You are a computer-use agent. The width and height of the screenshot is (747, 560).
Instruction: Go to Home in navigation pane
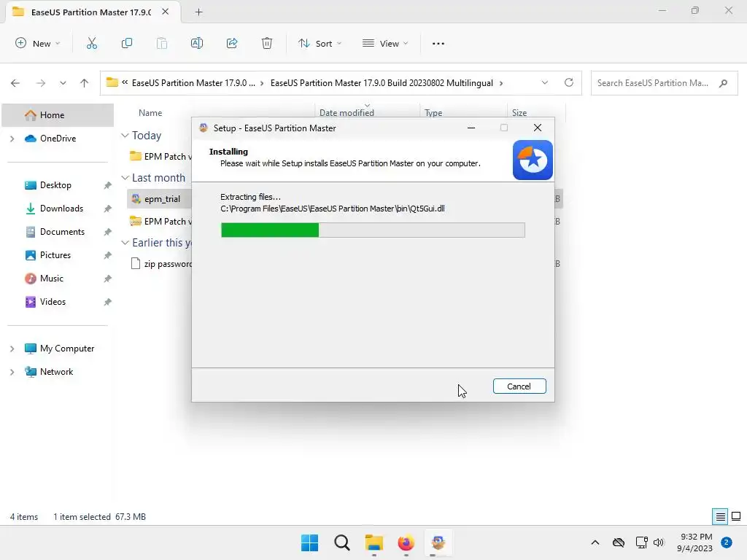[58, 115]
